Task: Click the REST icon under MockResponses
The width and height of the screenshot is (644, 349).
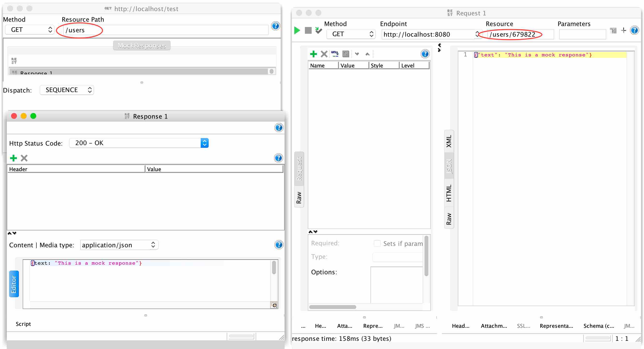Action: (x=14, y=61)
